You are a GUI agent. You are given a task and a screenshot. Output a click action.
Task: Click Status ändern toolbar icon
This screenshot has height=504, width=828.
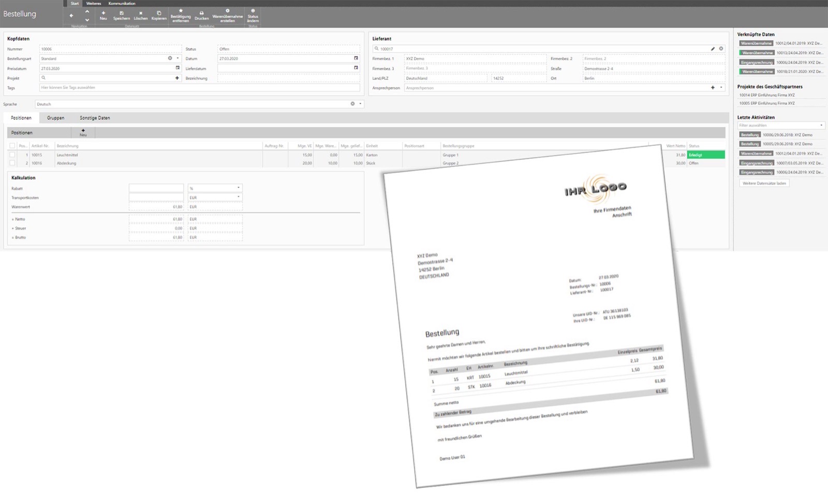pyautogui.click(x=253, y=16)
